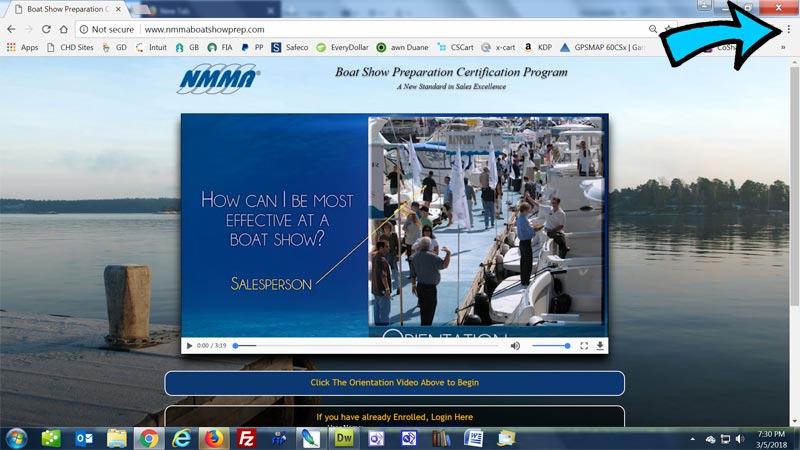Viewport: 800px width, 450px height.
Task: Open the x-cart bookmark
Action: 498,47
